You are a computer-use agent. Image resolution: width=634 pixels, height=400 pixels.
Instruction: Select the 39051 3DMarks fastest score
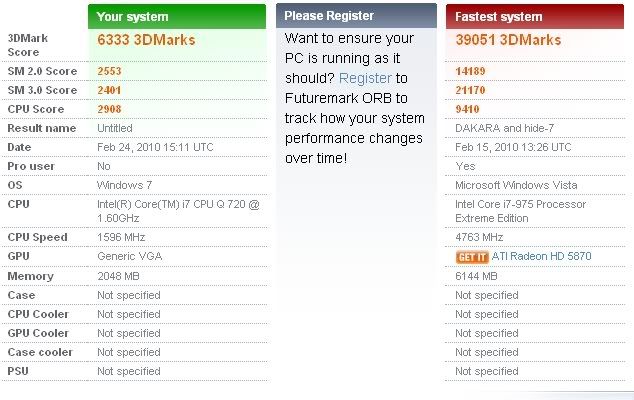(x=508, y=40)
